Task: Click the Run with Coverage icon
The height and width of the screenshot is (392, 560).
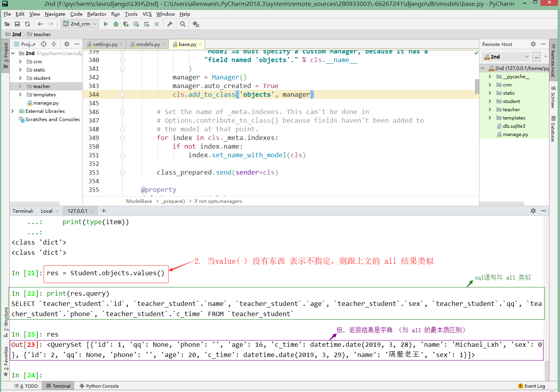Action: coord(126,24)
